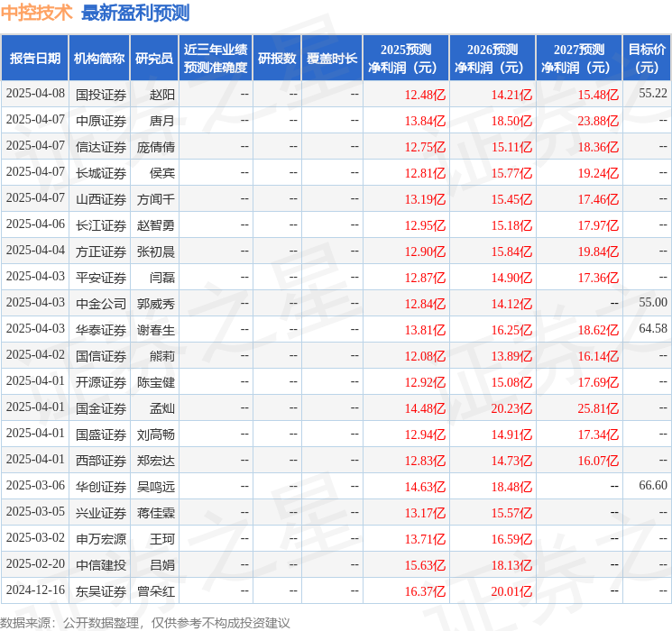Click the 2024-12-16 report date
Viewport: 672px width, 631px height.
(35, 590)
